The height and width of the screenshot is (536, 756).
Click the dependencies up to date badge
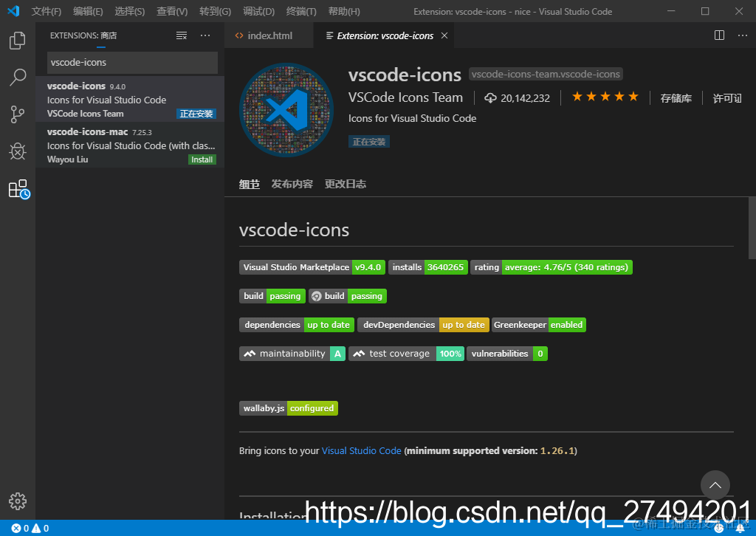[x=297, y=325]
